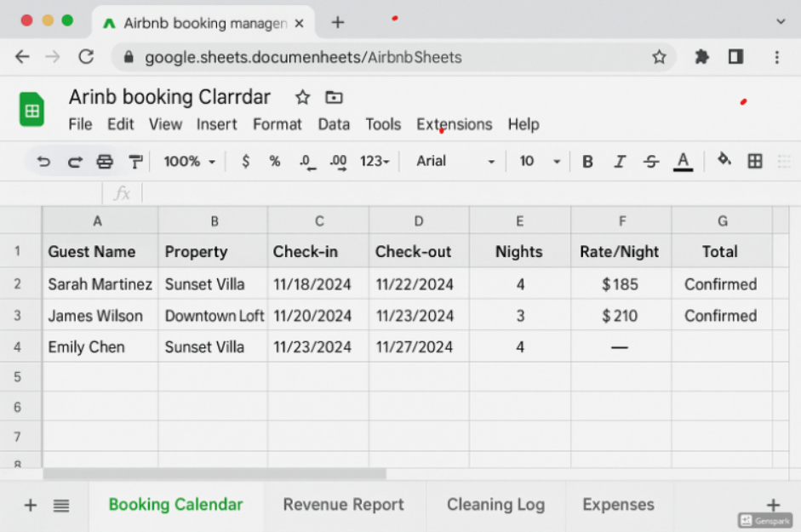Screen dimensions: 801x532
Task: Toggle strikethrough formatting
Action: tap(651, 162)
